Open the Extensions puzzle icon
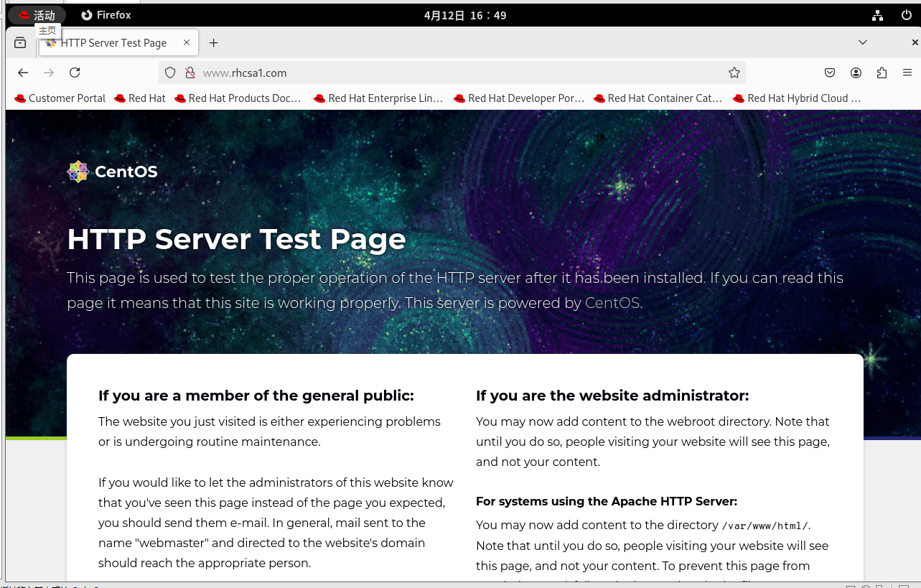 pyautogui.click(x=882, y=73)
